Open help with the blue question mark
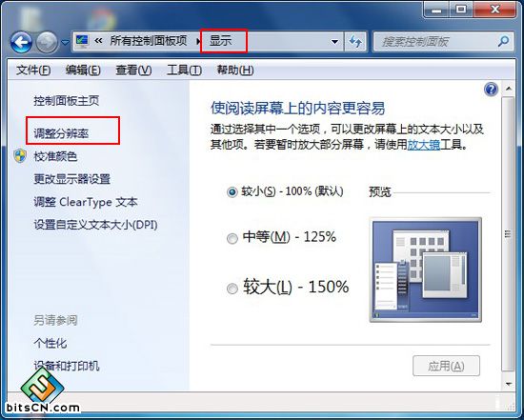This screenshot has height=420, width=524. 491,90
